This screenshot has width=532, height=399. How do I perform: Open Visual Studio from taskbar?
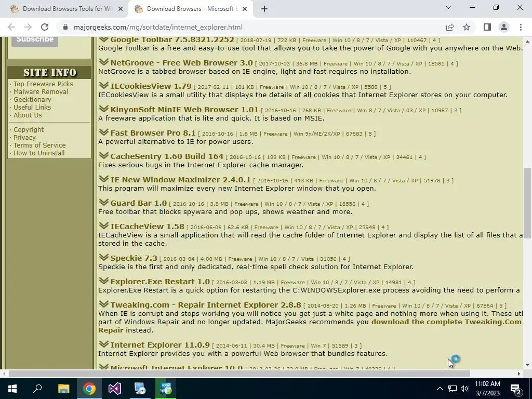pos(115,389)
